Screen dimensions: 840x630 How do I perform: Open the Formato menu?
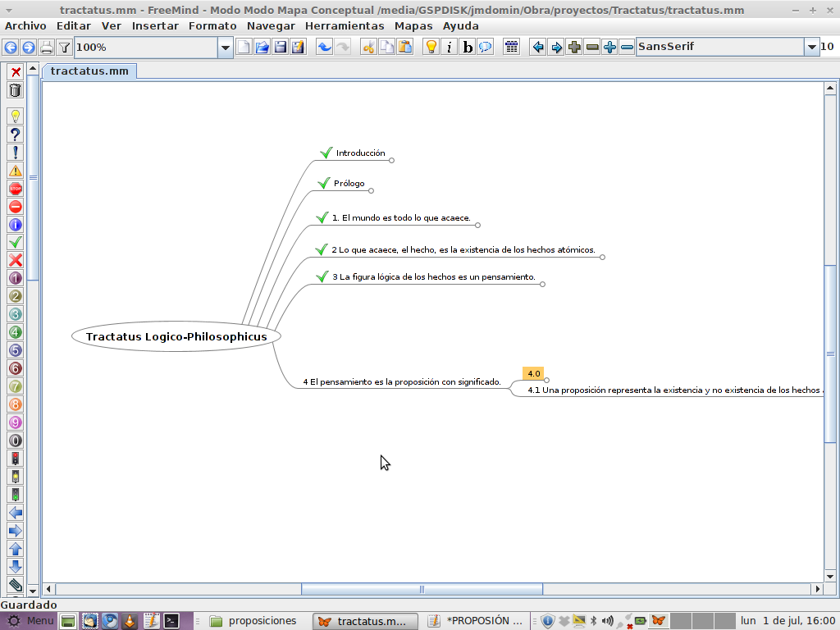point(212,25)
